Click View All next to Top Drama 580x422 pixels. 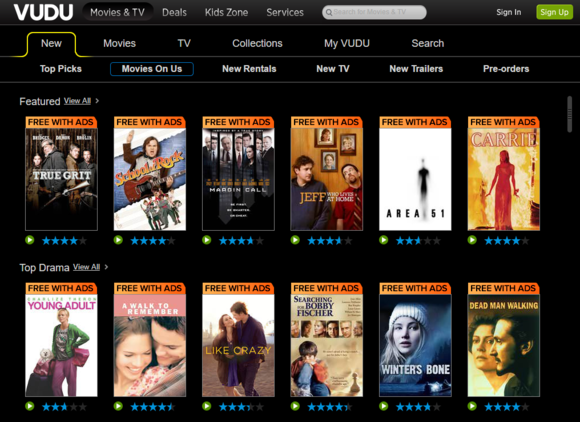click(86, 267)
